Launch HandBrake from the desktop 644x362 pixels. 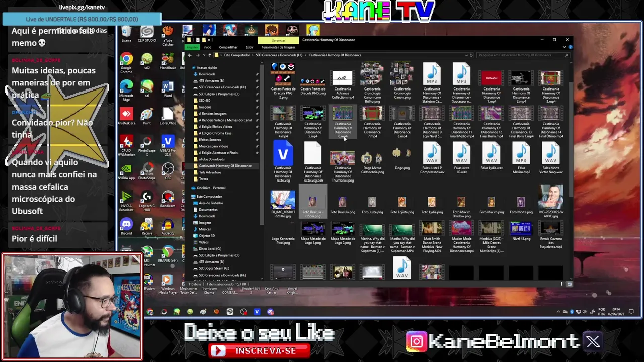(168, 62)
